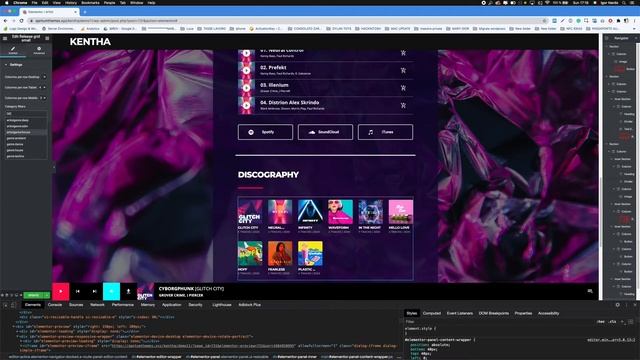Open the Glitch City release thumbnail
Image resolution: width=640 pixels, height=360 pixels.
coord(250,212)
